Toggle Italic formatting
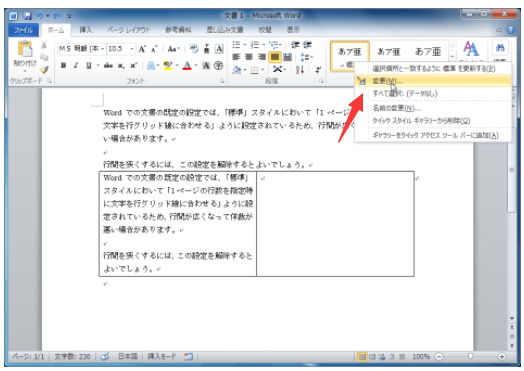Image resolution: width=524 pixels, height=371 pixels. pos(76,66)
